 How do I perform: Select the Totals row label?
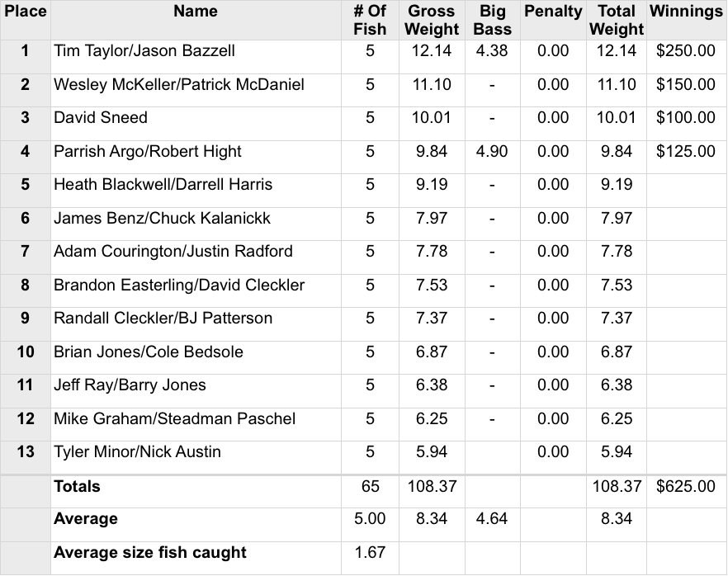(77, 487)
